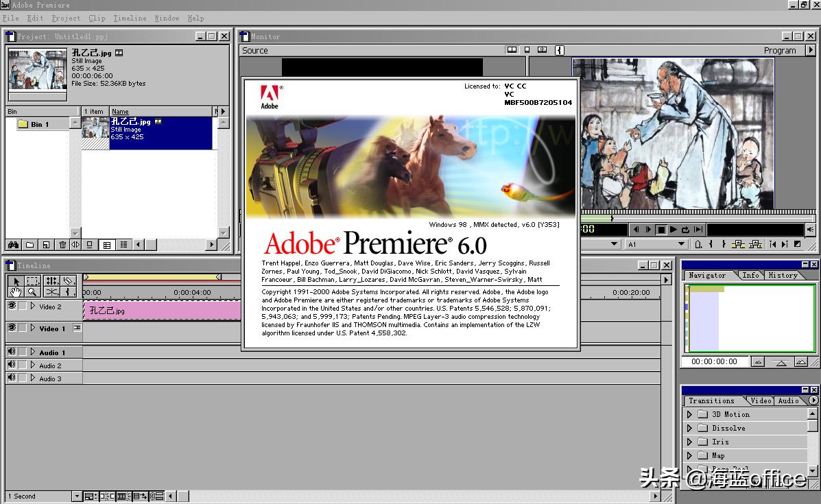This screenshot has height=504, width=821.
Task: Expand the 3D Motion transitions folder
Action: pos(689,414)
